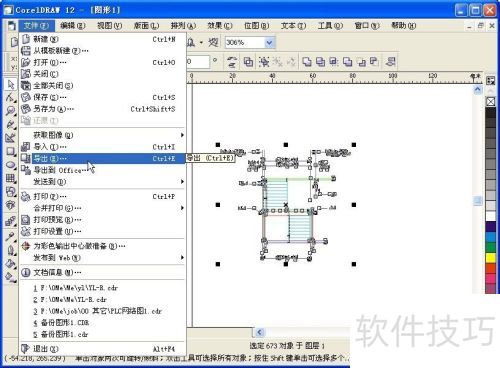Viewport: 500px width, 368px height.
Task: Open the 位图 menu
Action: [x=256, y=26]
